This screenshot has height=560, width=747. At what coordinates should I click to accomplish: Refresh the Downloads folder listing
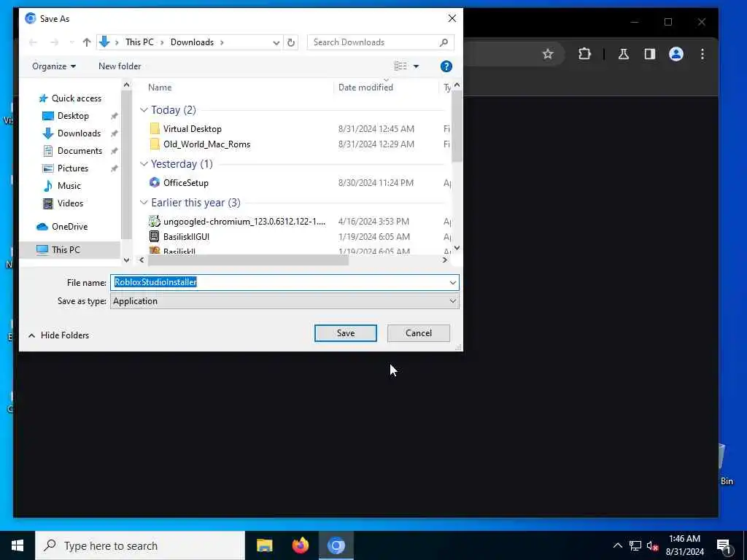point(290,42)
